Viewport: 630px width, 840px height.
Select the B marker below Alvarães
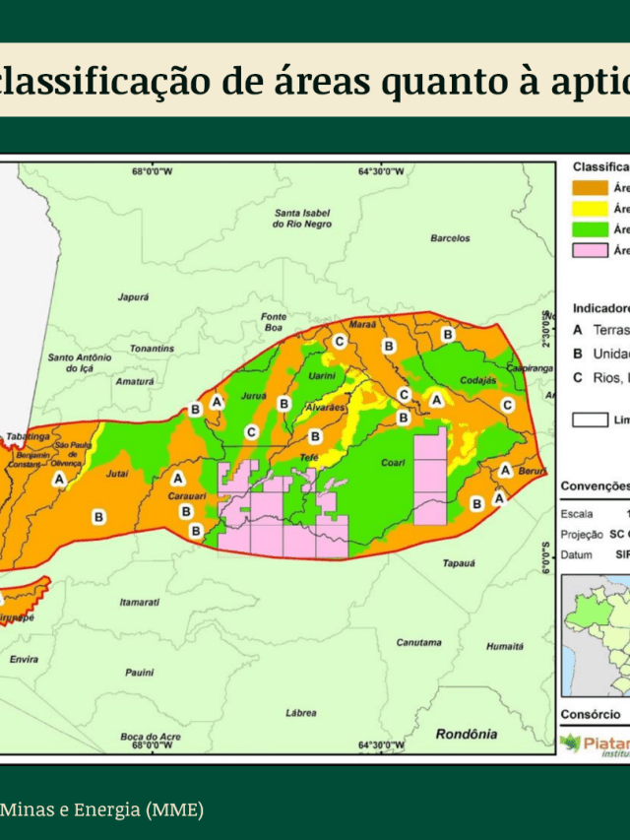pos(315,436)
